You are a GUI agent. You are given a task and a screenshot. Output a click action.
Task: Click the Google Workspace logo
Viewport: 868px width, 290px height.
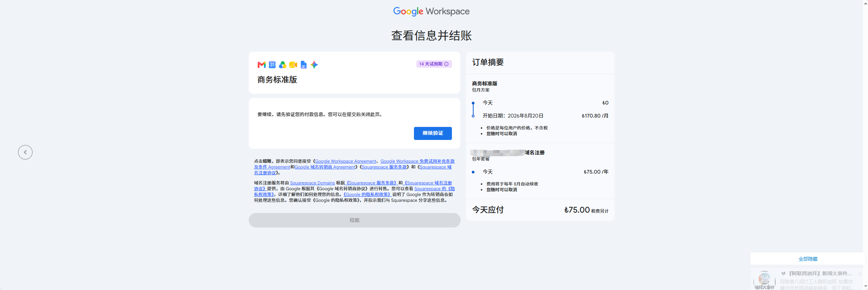[431, 12]
